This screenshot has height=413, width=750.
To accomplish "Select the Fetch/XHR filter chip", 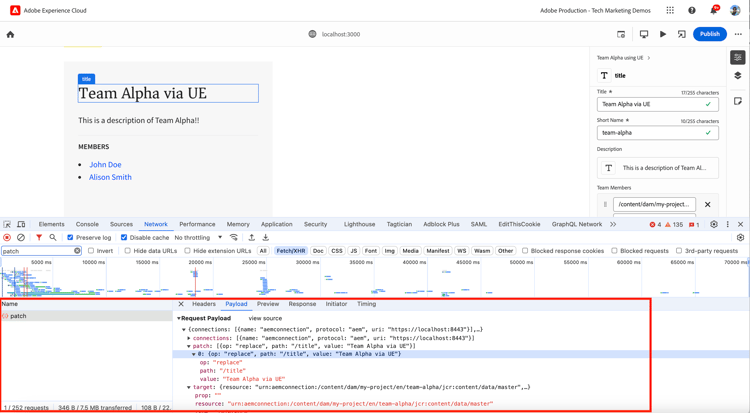I will click(x=291, y=251).
